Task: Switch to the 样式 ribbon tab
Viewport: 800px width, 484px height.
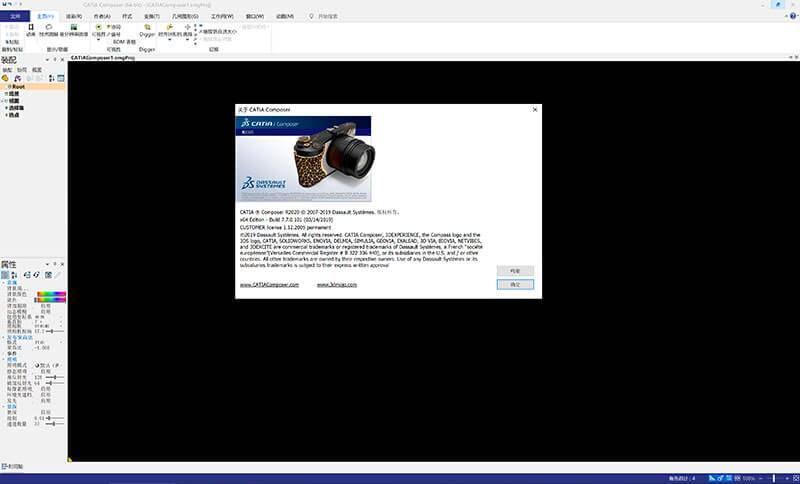Action: 128,17
